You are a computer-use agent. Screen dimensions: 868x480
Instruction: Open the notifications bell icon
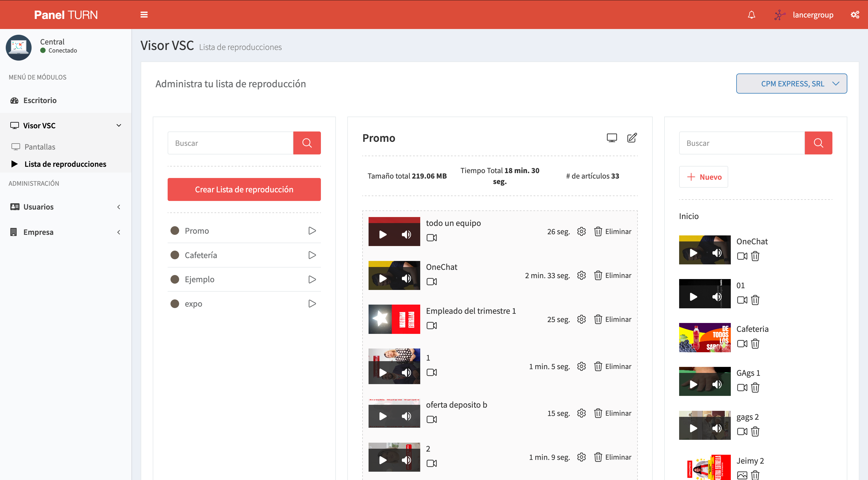(751, 14)
